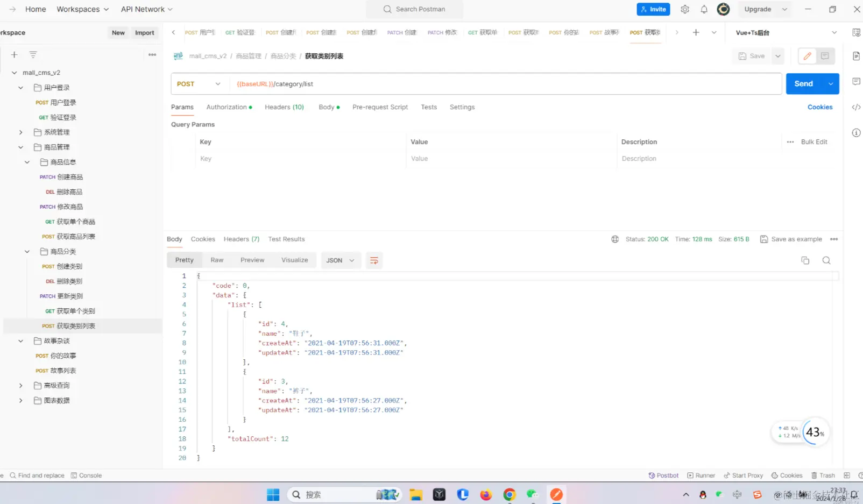Image resolution: width=863 pixels, height=504 pixels.
Task: Expand the 图表数据 folder
Action: coord(21,401)
